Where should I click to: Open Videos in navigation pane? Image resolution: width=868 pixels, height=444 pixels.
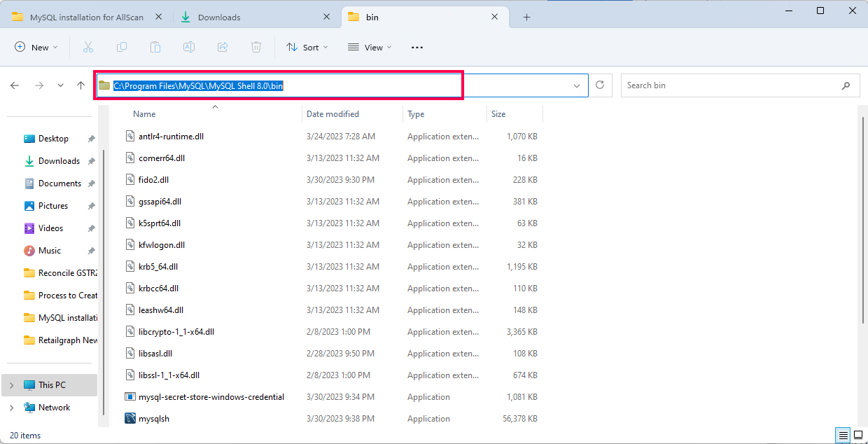(50, 228)
